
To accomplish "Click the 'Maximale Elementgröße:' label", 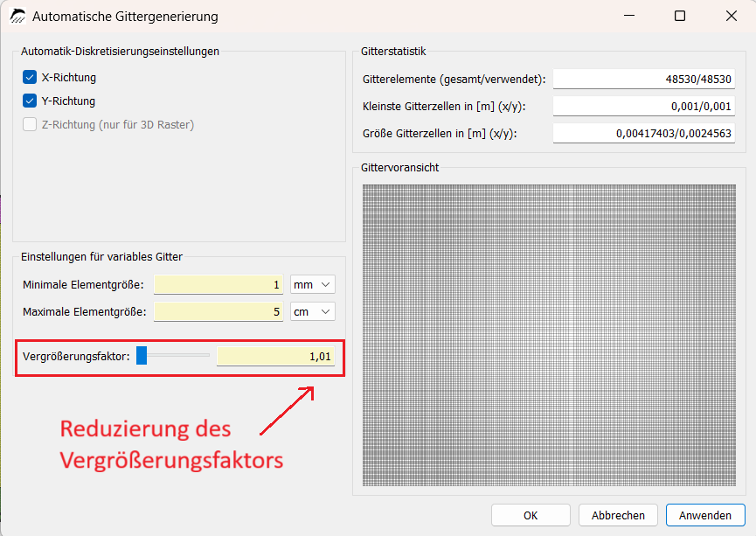I will click(x=85, y=311).
